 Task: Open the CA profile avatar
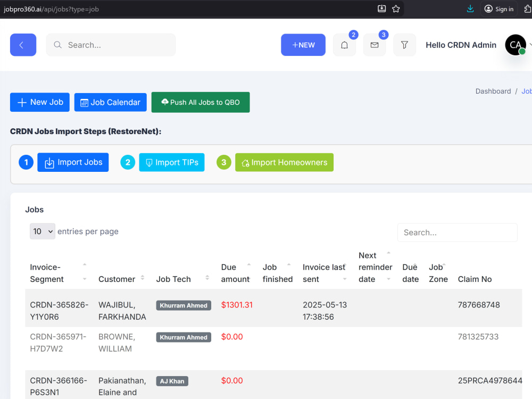pos(516,45)
